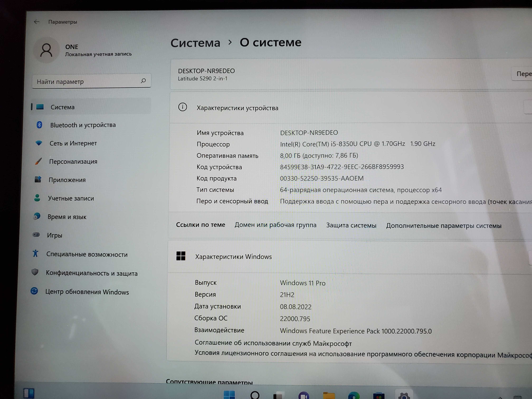The height and width of the screenshot is (399, 532).
Task: Click the processor value Intel Core i5-8350U
Action: (x=358, y=144)
